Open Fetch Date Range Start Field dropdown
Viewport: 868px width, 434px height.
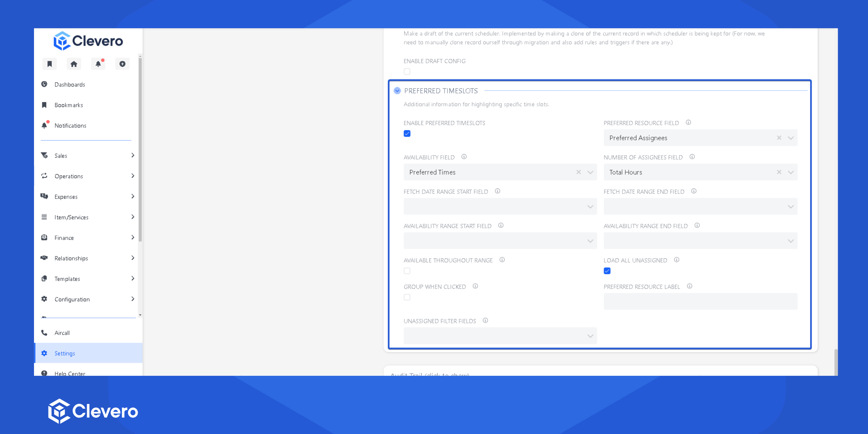(x=500, y=207)
